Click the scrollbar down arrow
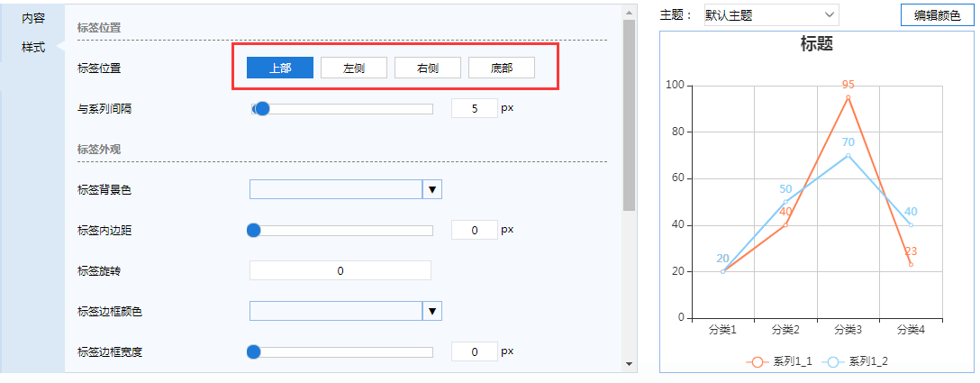 [x=629, y=363]
